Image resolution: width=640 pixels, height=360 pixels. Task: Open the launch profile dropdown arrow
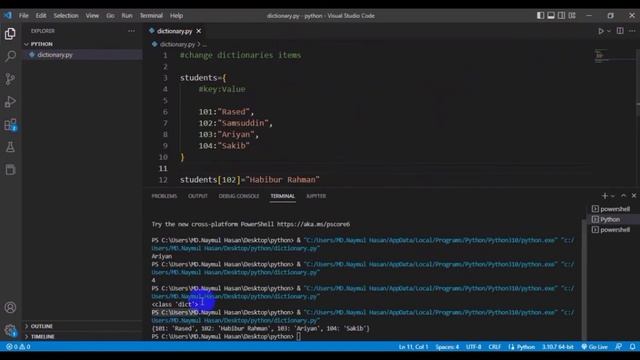[x=612, y=196]
